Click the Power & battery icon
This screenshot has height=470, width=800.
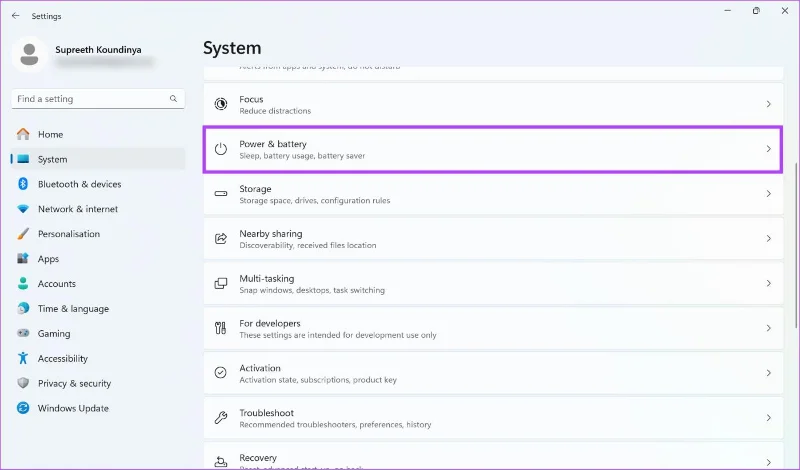click(x=220, y=149)
